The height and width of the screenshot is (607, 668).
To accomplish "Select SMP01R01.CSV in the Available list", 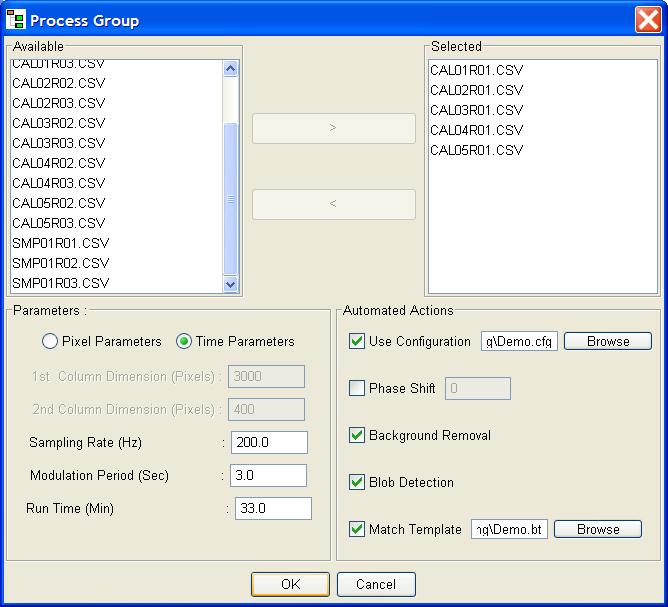I will click(x=61, y=243).
